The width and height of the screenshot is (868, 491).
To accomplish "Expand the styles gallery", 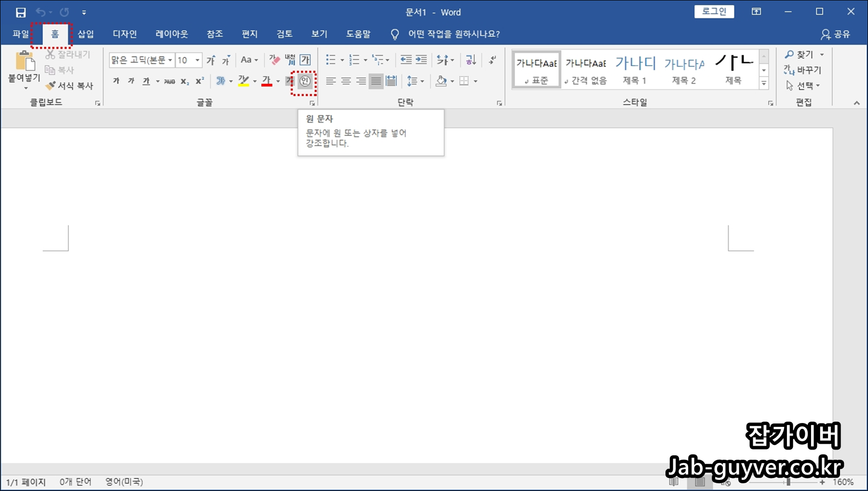I will (764, 83).
